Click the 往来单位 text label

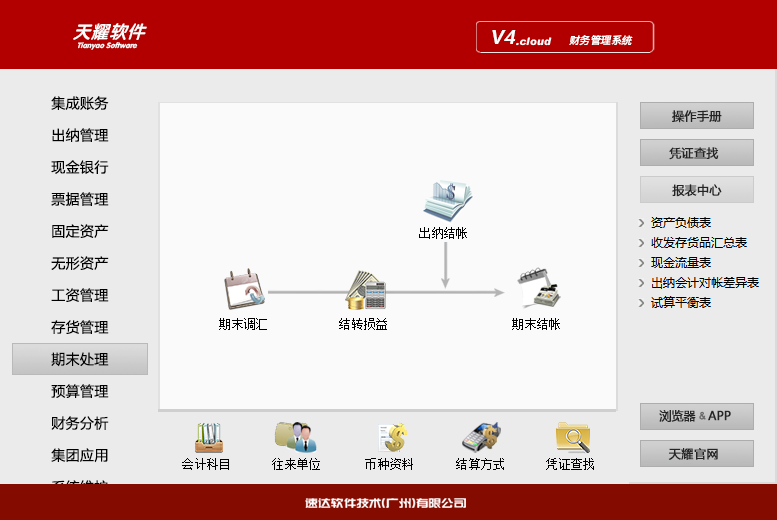[296, 464]
